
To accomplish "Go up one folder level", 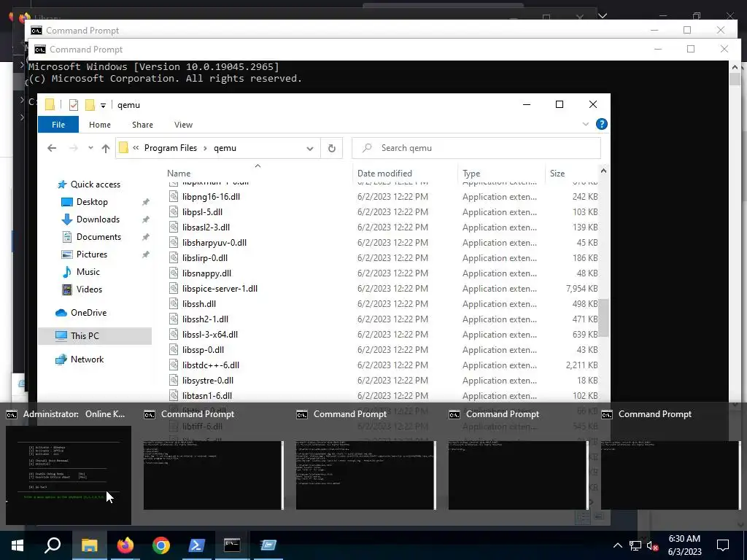I will click(106, 148).
